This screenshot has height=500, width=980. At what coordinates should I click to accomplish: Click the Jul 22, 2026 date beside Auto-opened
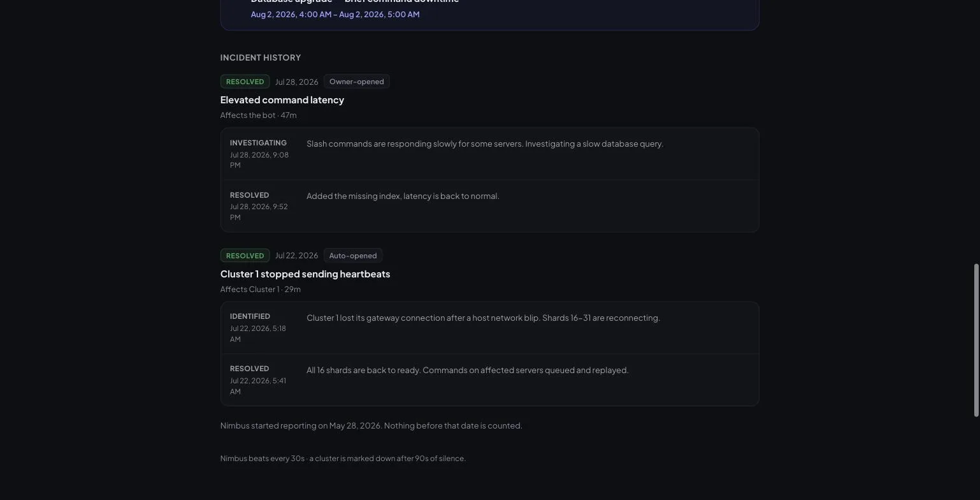(x=296, y=256)
